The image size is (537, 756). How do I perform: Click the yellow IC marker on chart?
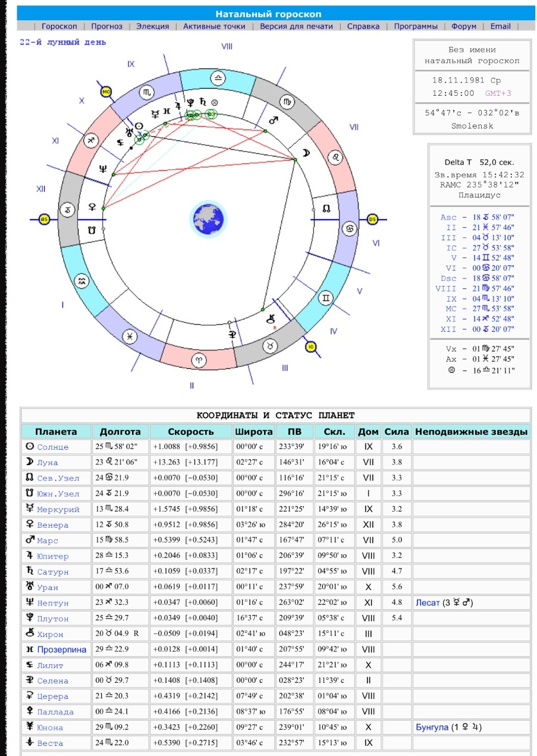(x=310, y=347)
